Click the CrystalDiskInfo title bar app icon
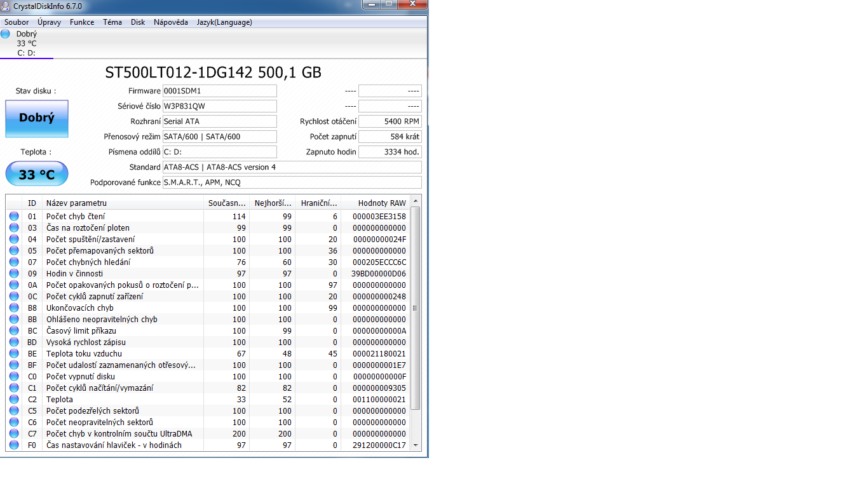The height and width of the screenshot is (488, 868). (x=6, y=6)
